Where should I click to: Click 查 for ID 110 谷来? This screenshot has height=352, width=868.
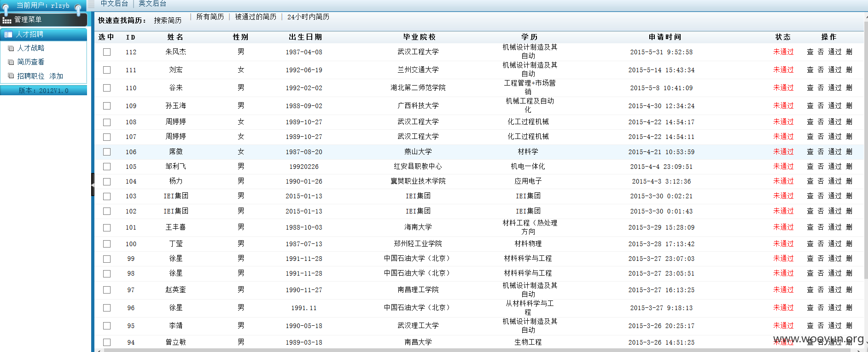(x=810, y=88)
